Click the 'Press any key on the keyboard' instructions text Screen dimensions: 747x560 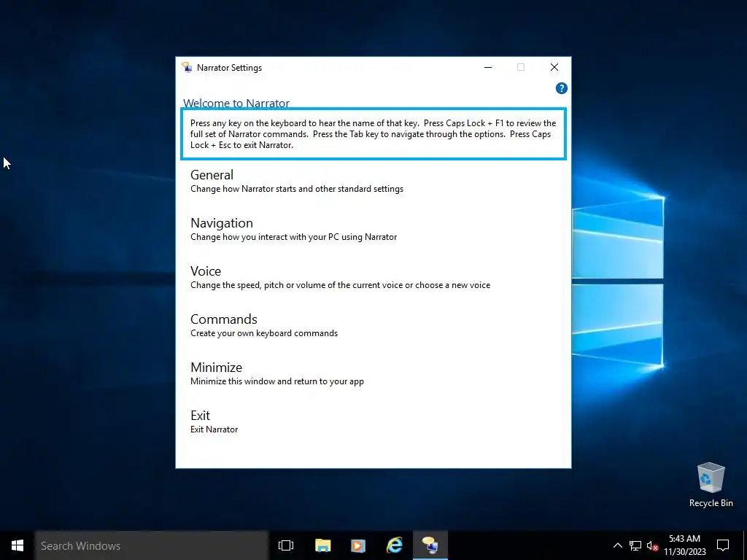click(373, 134)
